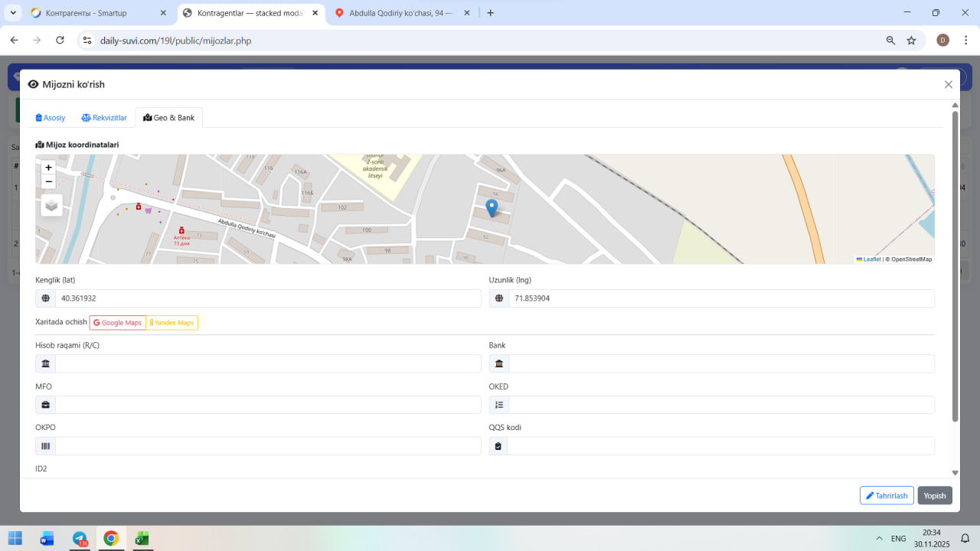Bookmark this page with star icon
Image resolution: width=980 pixels, height=551 pixels.
(x=911, y=41)
